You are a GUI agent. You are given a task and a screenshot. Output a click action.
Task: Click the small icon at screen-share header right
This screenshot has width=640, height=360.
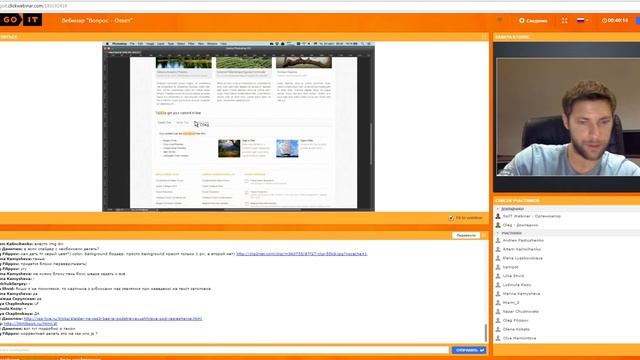pyautogui.click(x=484, y=37)
